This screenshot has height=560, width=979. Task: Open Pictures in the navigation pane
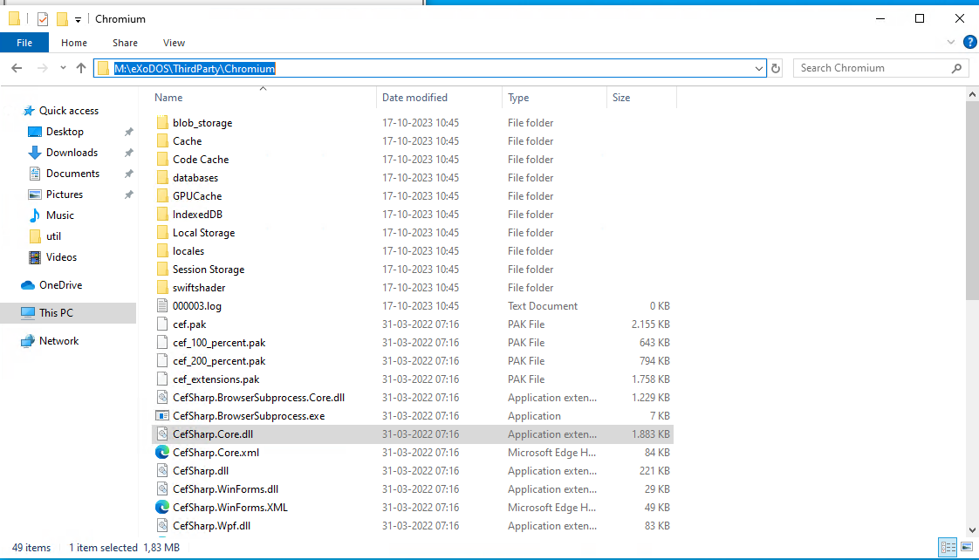pos(65,195)
